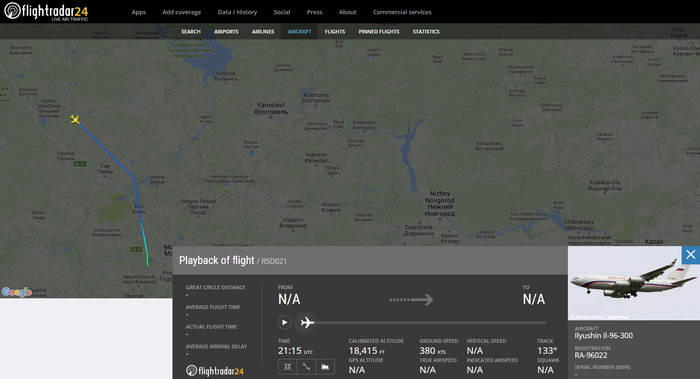
Task: Click the Tver city label on map
Action: pyautogui.click(x=105, y=169)
